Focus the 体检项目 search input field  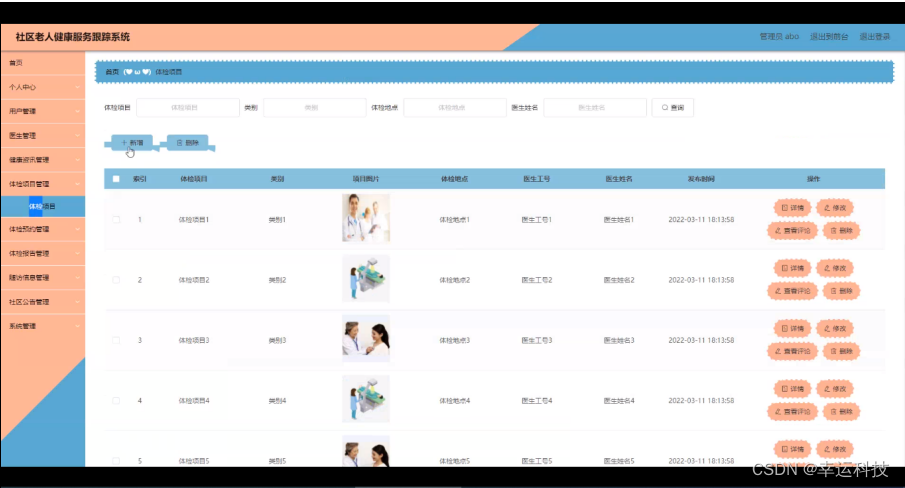[188, 107]
